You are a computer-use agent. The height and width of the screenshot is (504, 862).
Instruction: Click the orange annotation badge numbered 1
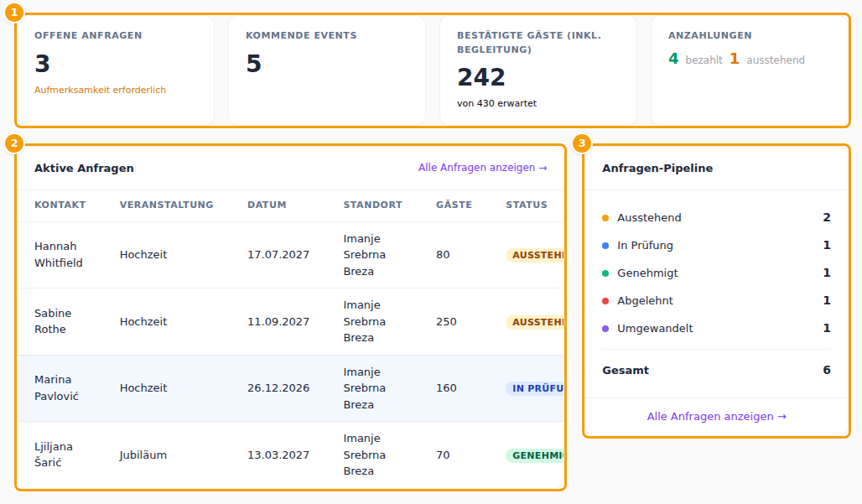(x=13, y=12)
